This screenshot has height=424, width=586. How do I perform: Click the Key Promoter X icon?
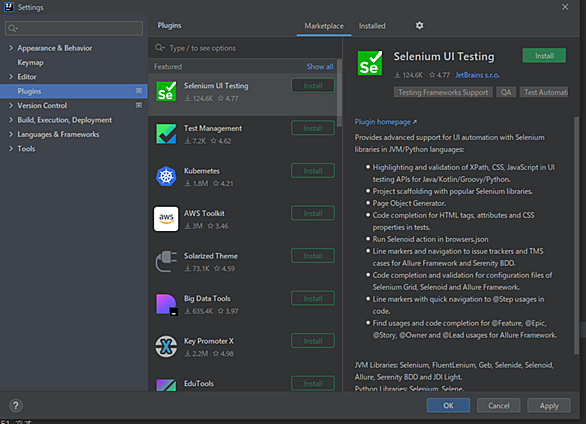pyautogui.click(x=166, y=346)
